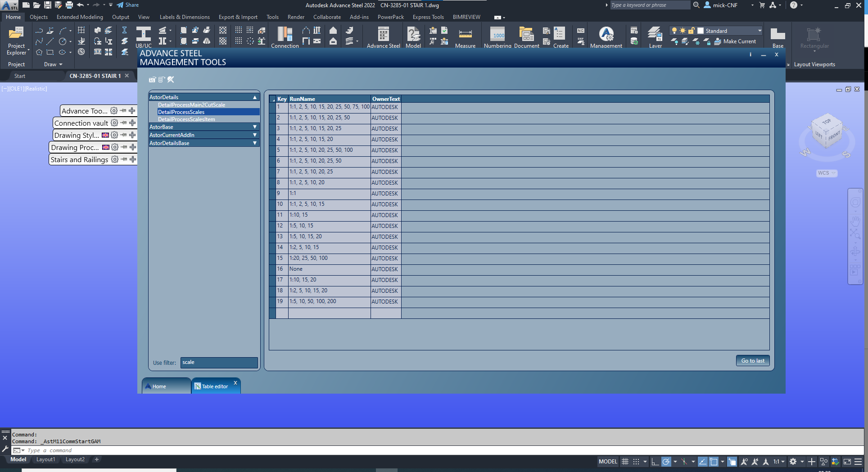Switch to the Home tab in Management Tools
The width and height of the screenshot is (868, 472).
(167, 386)
